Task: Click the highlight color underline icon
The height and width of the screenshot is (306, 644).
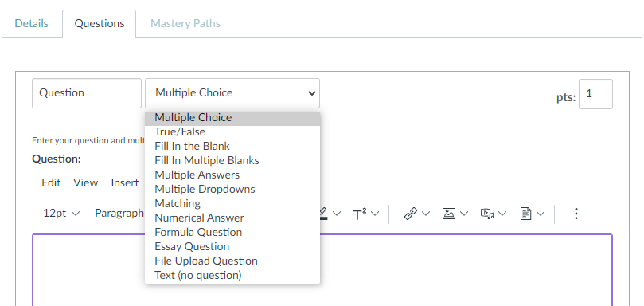Action: (323, 214)
